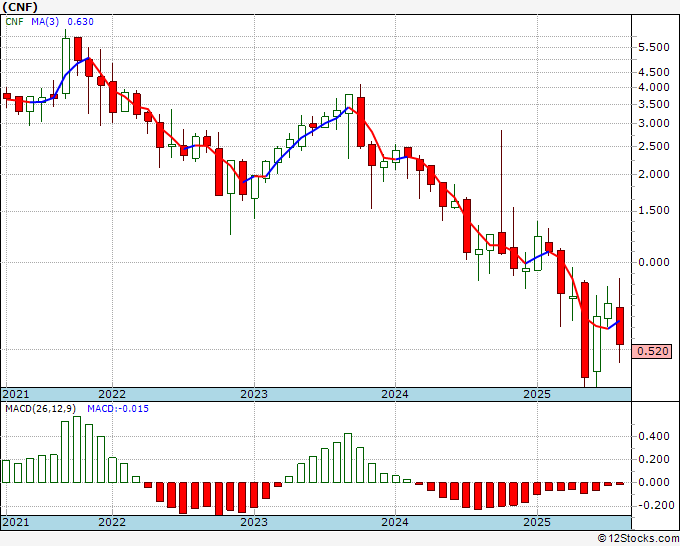The height and width of the screenshot is (546, 680).
Task: Click the 2.000 price axis label
Action: 654,174
